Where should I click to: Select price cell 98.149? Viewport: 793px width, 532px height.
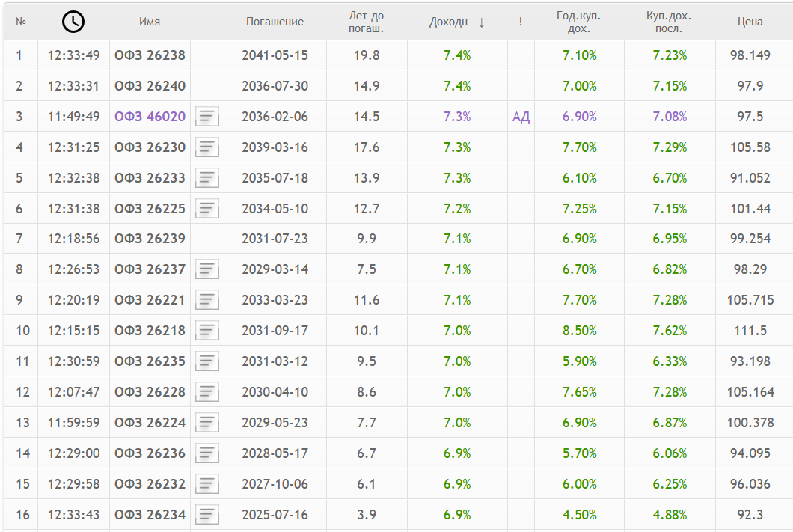pyautogui.click(x=750, y=55)
